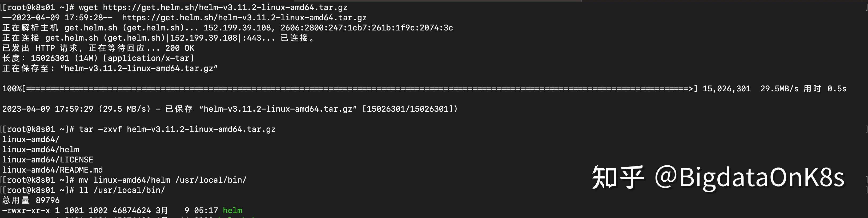The height and width of the screenshot is (218, 868).
Task: Click the IPv6 address 2606:2800:247 text
Action: (x=367, y=28)
